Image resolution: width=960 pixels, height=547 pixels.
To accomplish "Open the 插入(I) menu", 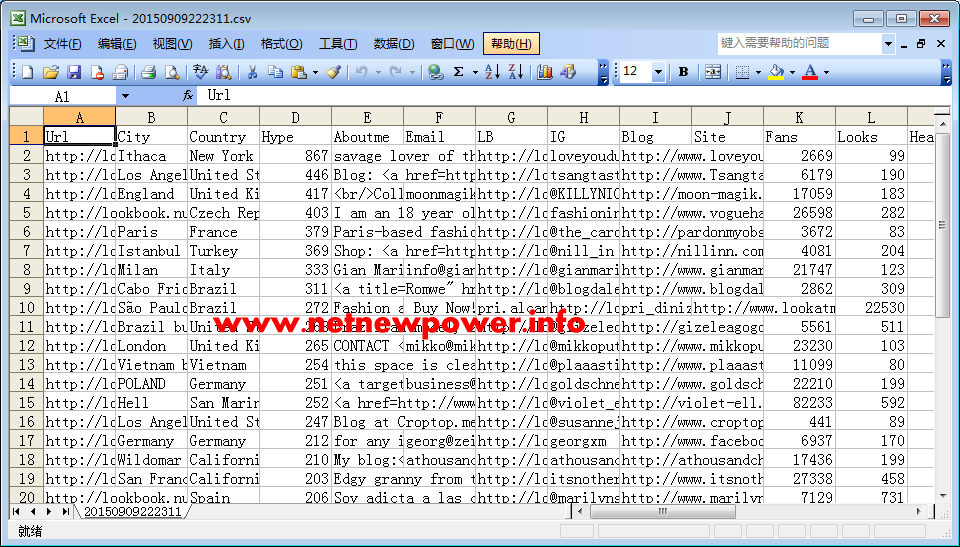I will (x=227, y=43).
